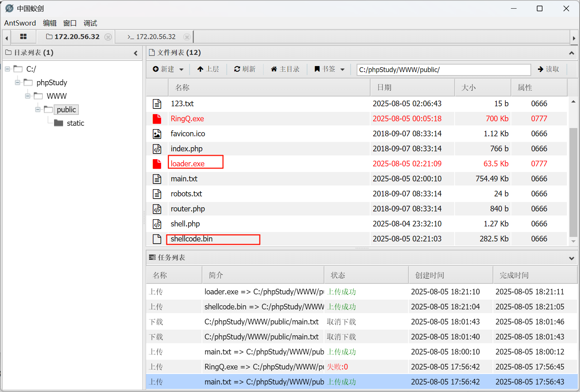The height and width of the screenshot is (392, 580).
Task: Click the 完成时间 column header
Action: click(x=535, y=275)
